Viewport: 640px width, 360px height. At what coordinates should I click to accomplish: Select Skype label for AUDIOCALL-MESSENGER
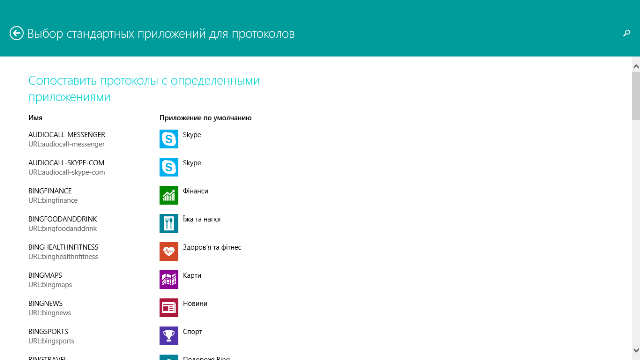[192, 135]
